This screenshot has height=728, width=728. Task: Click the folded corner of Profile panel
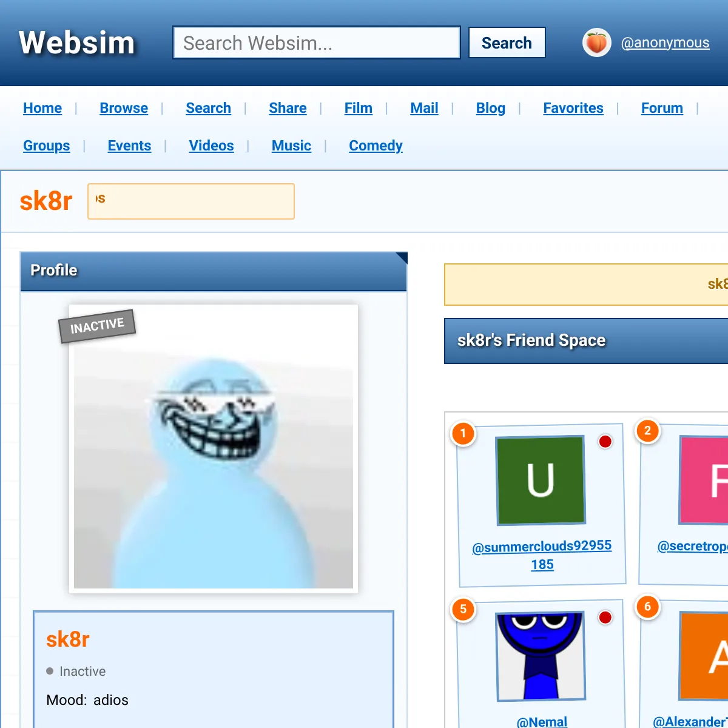click(402, 258)
